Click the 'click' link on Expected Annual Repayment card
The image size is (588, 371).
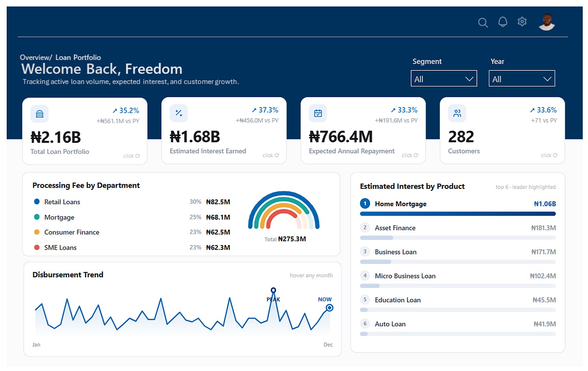click(x=410, y=155)
